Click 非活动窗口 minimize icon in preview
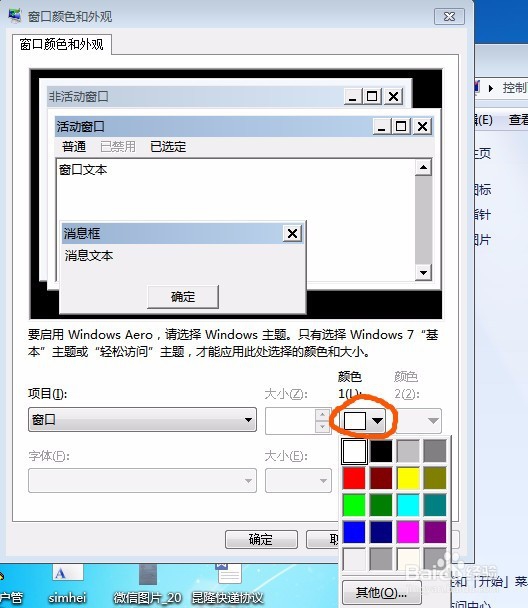The width and height of the screenshot is (528, 608). click(x=353, y=96)
